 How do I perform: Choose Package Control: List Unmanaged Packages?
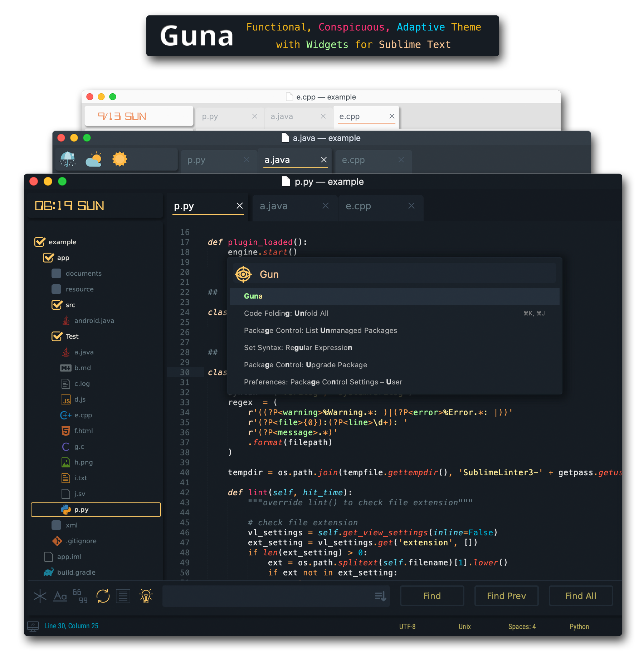tap(394, 330)
